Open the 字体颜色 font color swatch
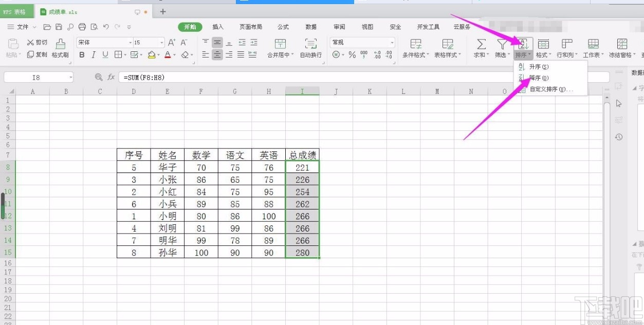Viewport: 644px width, 325px height. [168, 55]
